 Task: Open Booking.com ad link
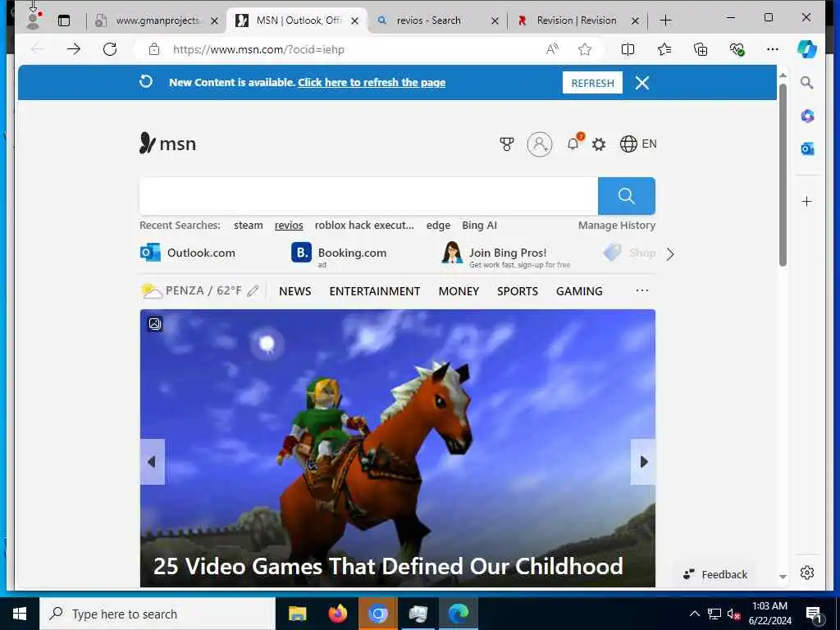point(339,253)
